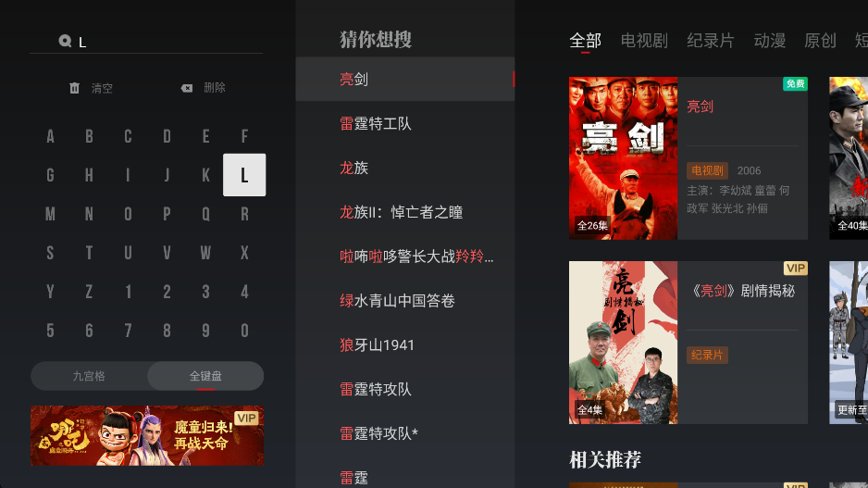This screenshot has height=488, width=868.
Task: Click the search magnifier icon
Action: coord(65,41)
